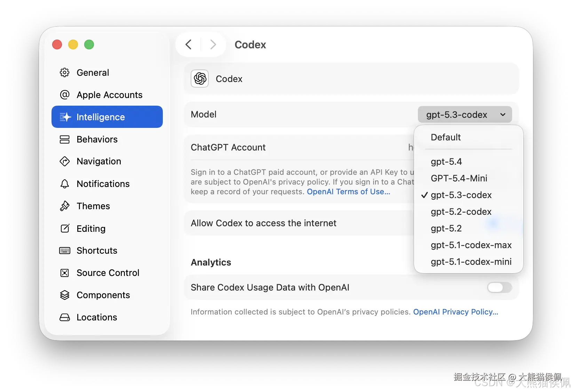Open the OpenAI Privacy Policy link
Screen dimensions: 572x392
pos(455,312)
